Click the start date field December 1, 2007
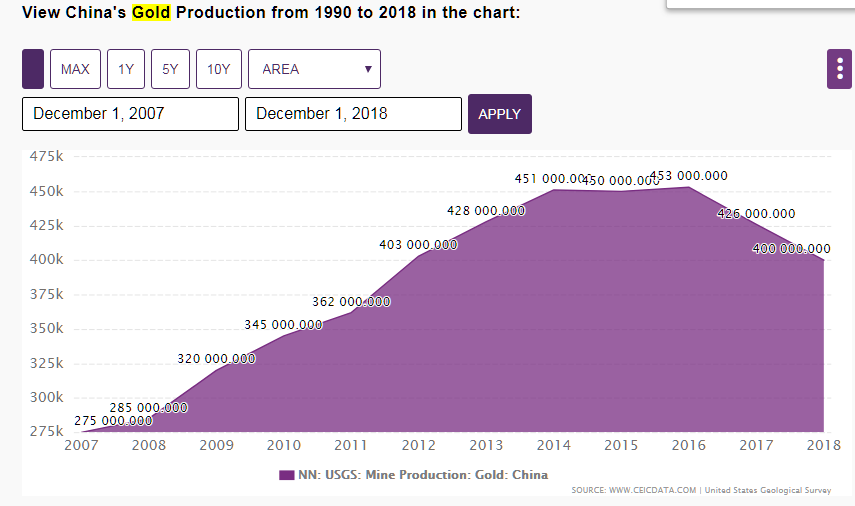The height and width of the screenshot is (506, 855). (x=130, y=114)
